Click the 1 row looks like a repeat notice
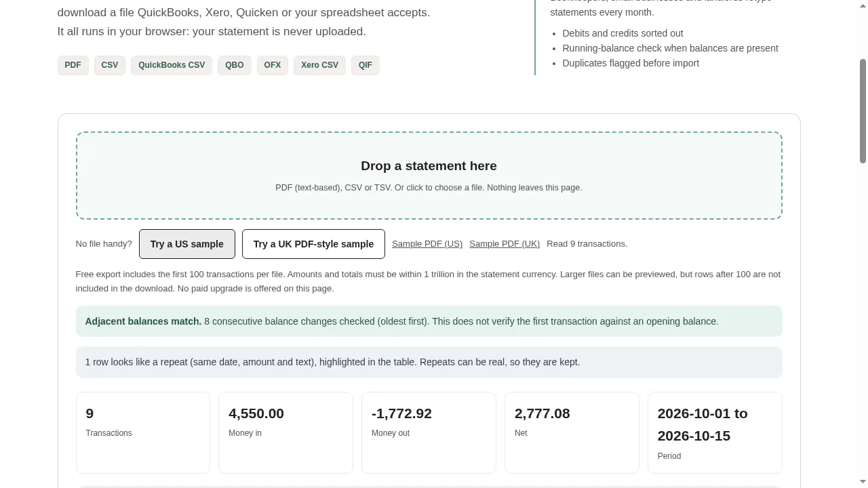The image size is (868, 488). coord(429,362)
